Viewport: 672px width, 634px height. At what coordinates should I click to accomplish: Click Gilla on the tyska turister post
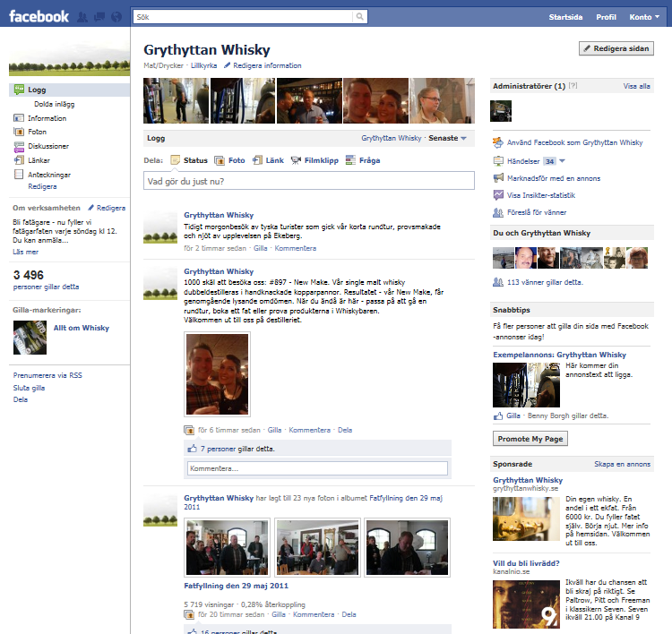pyautogui.click(x=260, y=248)
